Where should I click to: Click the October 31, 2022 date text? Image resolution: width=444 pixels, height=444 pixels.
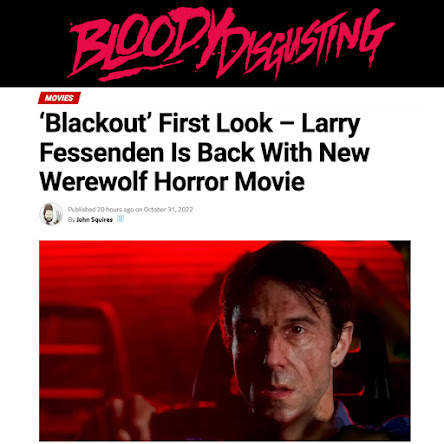pyautogui.click(x=168, y=209)
